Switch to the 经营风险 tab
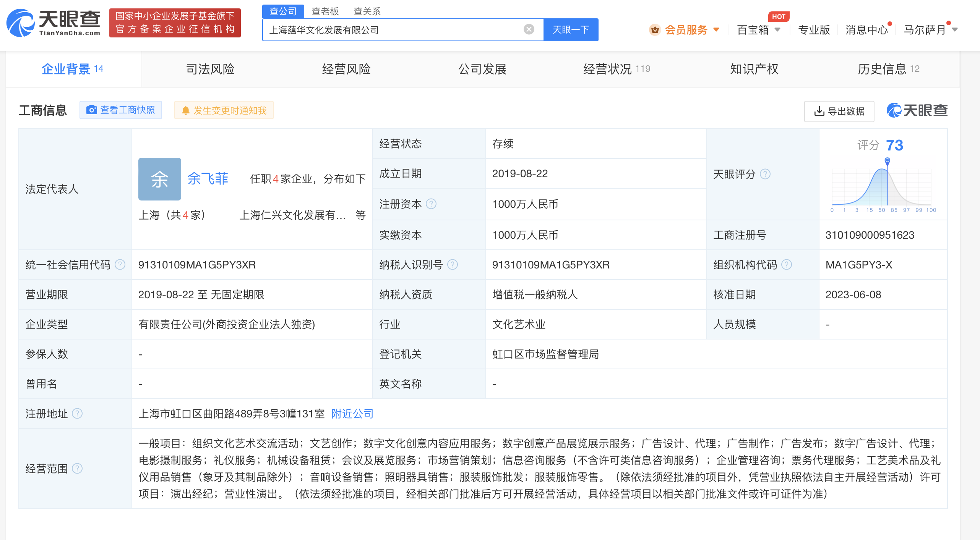The width and height of the screenshot is (980, 540). tap(346, 69)
